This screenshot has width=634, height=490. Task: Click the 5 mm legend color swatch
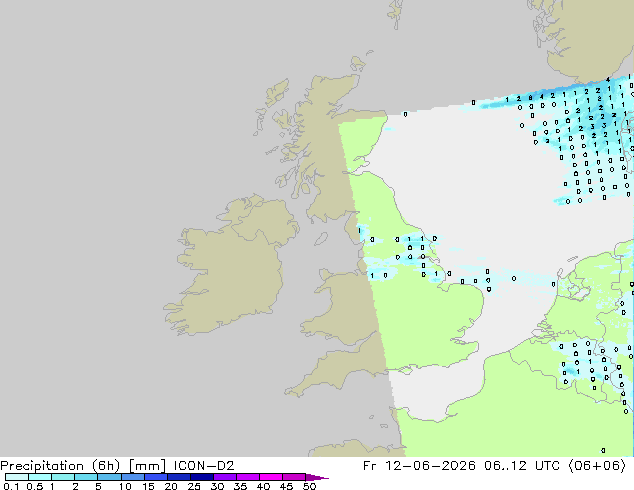pos(110,477)
